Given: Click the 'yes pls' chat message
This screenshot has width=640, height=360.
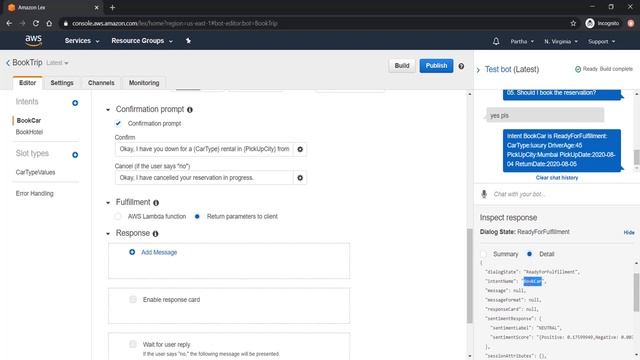Looking at the screenshot, I should click(545, 116).
